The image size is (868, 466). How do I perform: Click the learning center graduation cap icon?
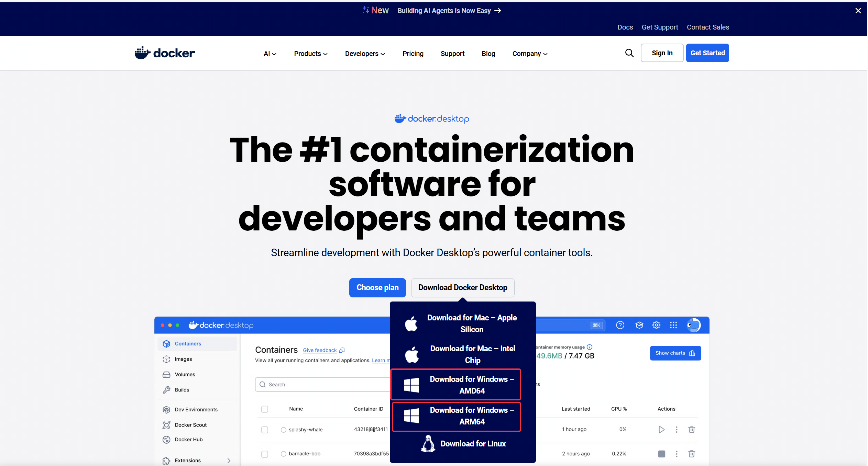tap(639, 325)
